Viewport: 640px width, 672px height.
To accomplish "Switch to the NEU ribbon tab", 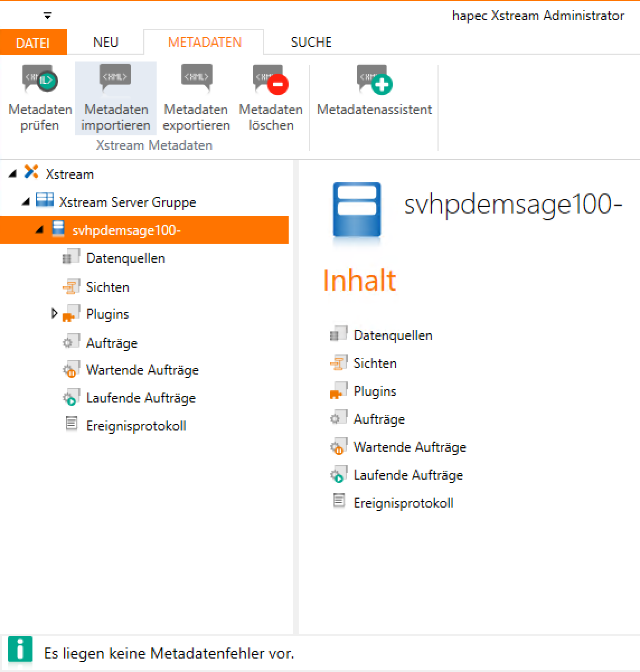I will pyautogui.click(x=105, y=42).
